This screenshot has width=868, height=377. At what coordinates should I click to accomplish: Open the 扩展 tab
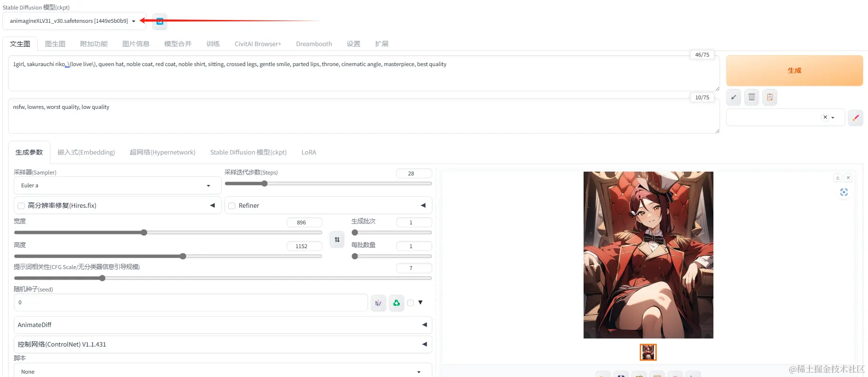[381, 44]
